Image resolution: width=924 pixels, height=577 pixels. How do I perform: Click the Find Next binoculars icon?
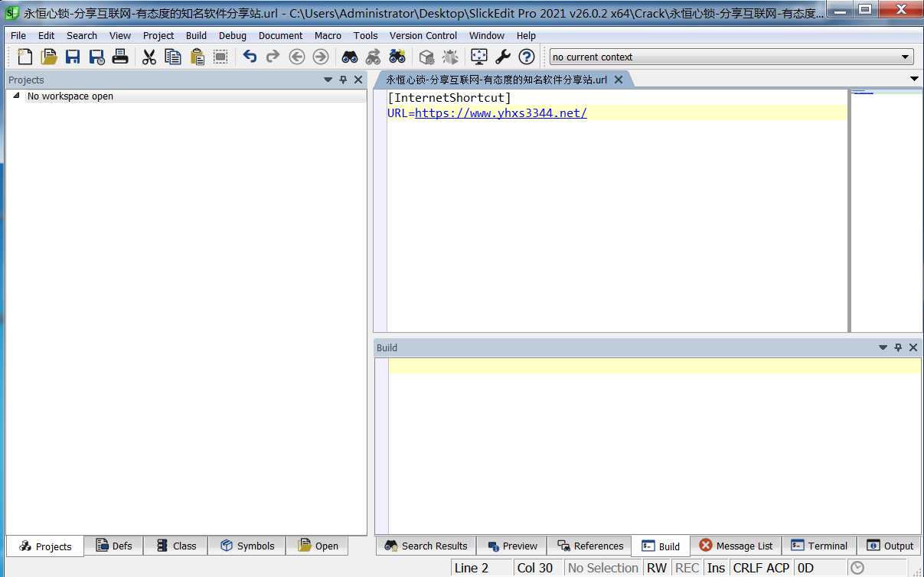374,57
